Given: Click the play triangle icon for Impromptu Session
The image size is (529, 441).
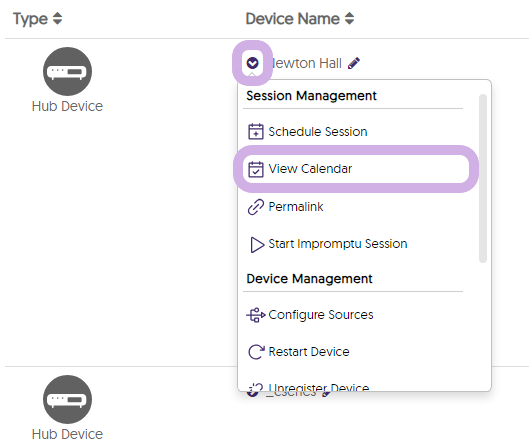Looking at the screenshot, I should [257, 245].
